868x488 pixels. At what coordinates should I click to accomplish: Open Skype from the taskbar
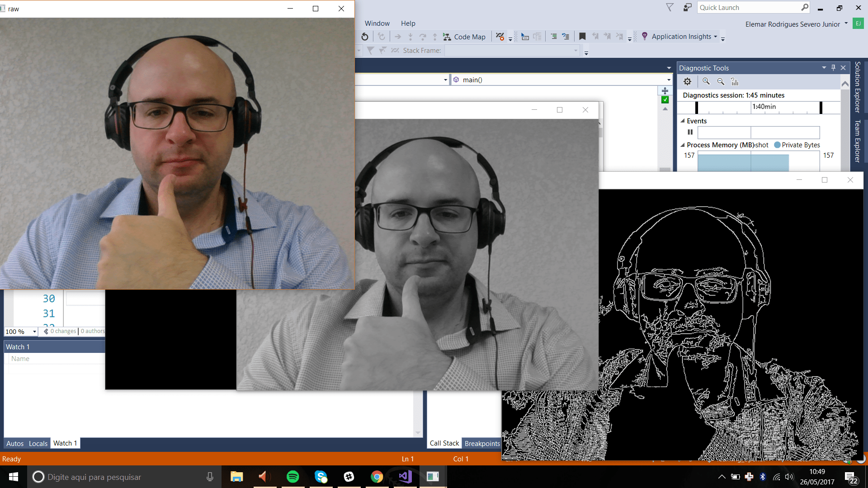(x=321, y=477)
